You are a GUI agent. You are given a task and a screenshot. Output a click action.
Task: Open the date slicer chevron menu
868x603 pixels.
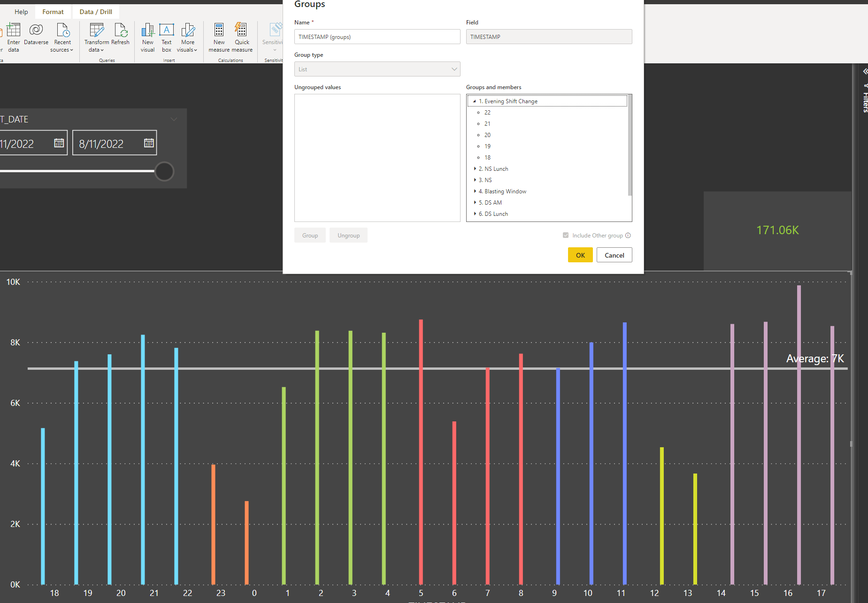(x=174, y=119)
